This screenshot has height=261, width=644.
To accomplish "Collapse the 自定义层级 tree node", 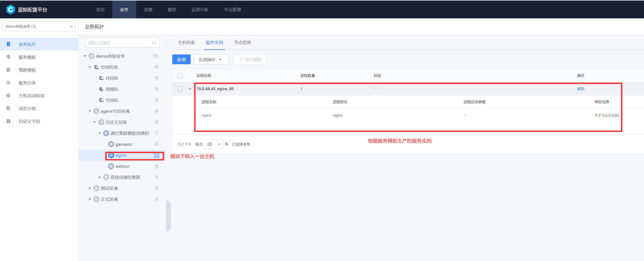I will coord(95,122).
